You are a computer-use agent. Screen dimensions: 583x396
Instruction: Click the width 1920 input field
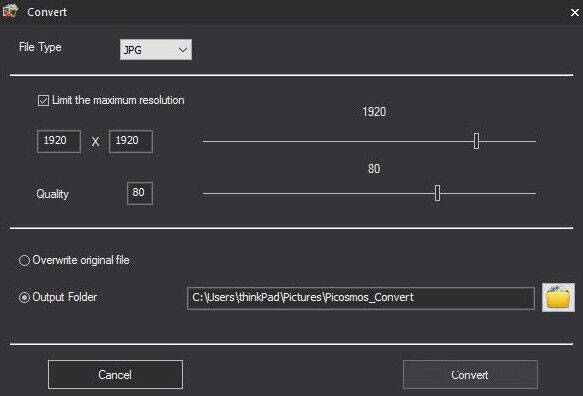(59, 141)
